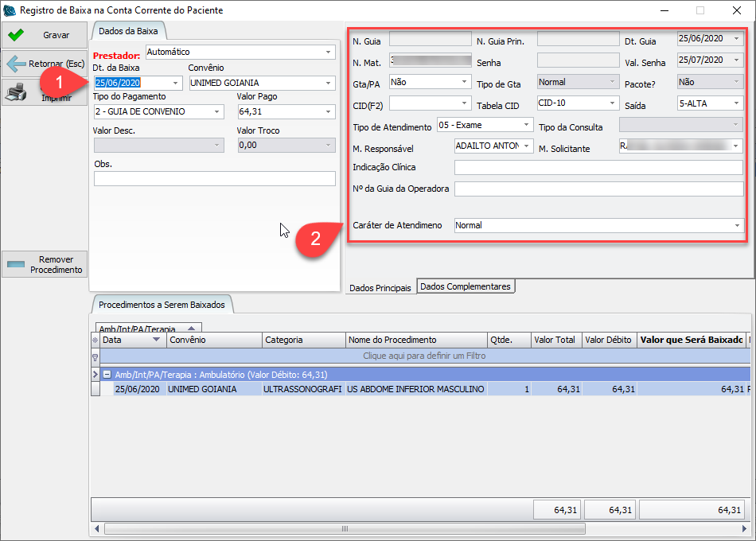Click the Obs. text field
The image size is (756, 541).
pyautogui.click(x=214, y=178)
